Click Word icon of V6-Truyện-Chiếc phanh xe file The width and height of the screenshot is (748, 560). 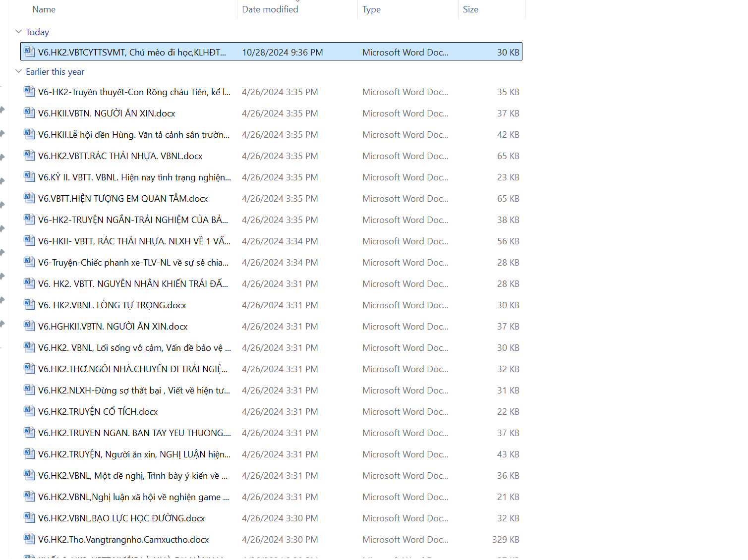click(x=29, y=262)
